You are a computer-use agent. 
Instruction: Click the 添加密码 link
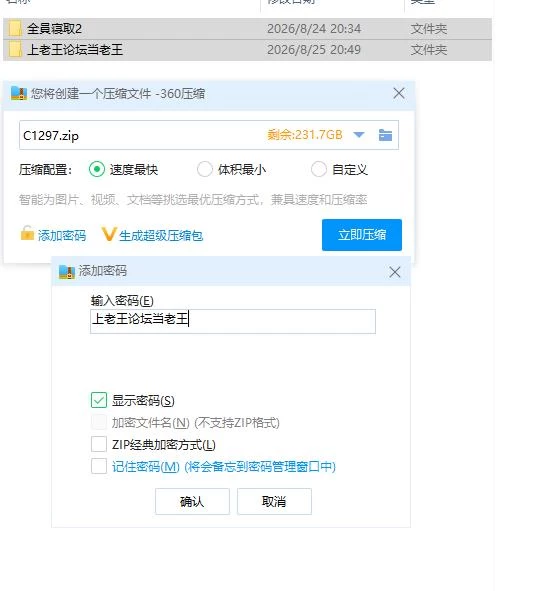pos(62,236)
